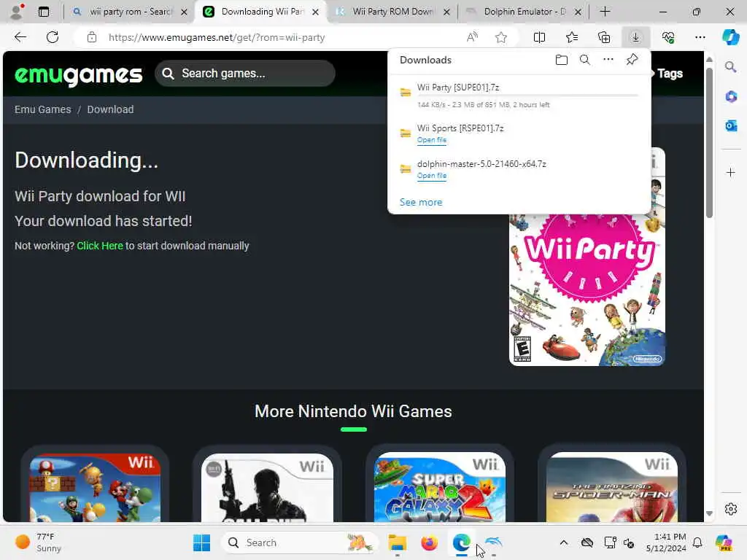747x560 pixels.
Task: Open downloads folder icon in Downloads panel
Action: click(562, 60)
